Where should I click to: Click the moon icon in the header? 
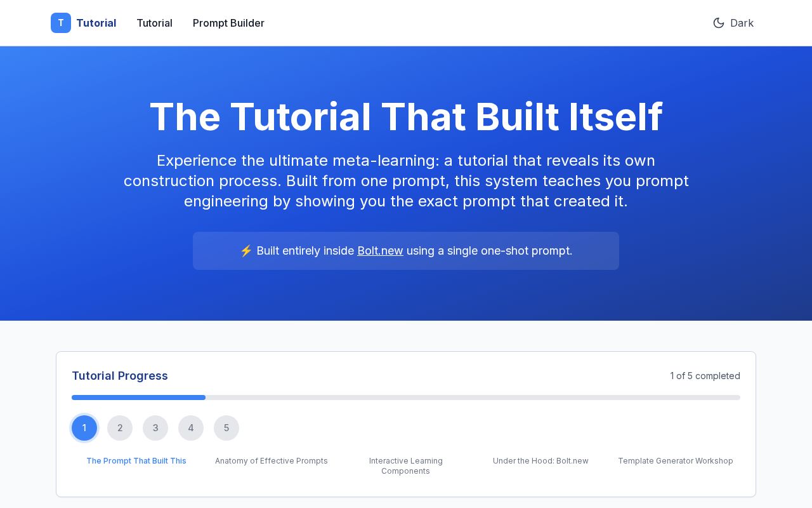tap(719, 23)
